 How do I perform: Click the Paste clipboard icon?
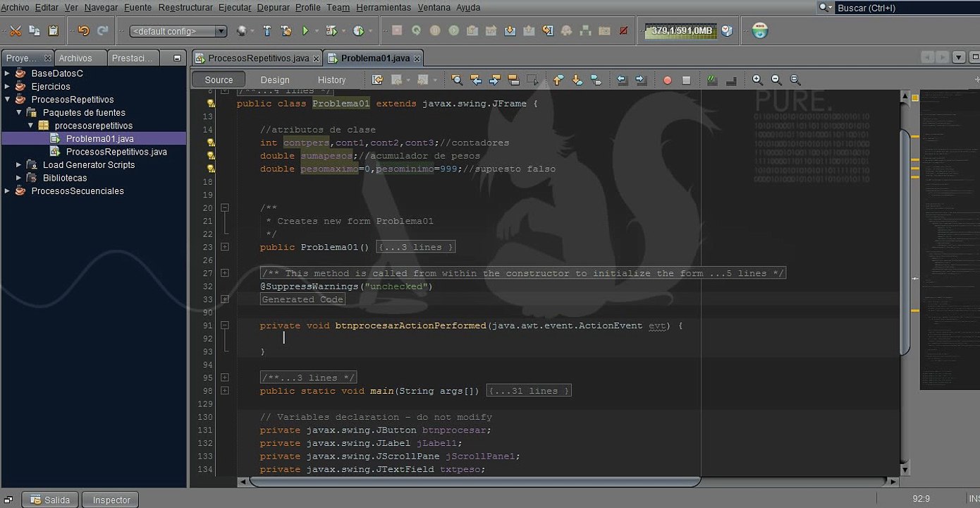[53, 31]
